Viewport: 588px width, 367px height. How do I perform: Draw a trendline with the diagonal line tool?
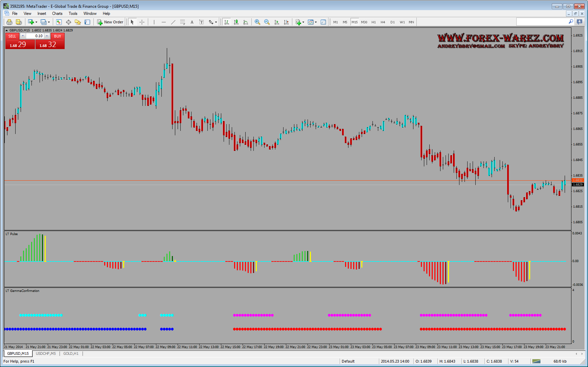coord(173,22)
